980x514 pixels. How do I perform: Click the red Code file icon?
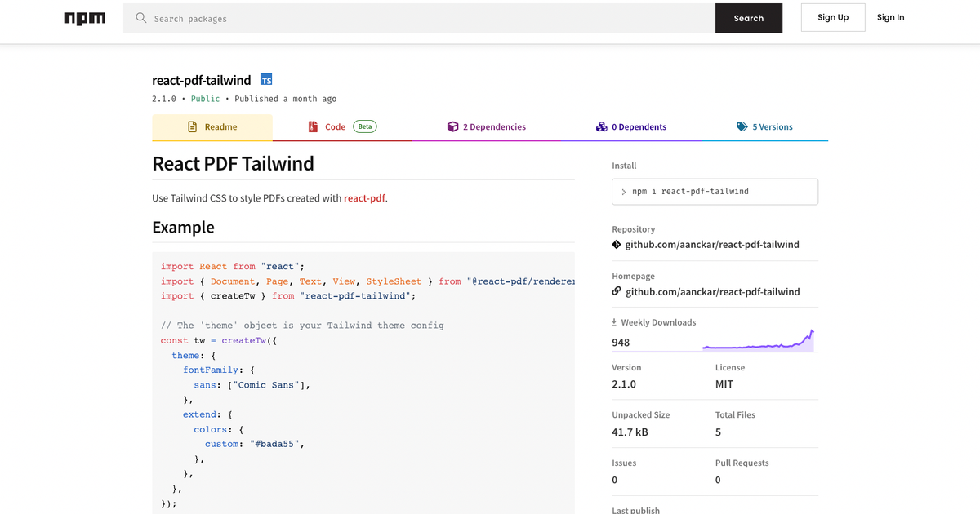pyautogui.click(x=313, y=127)
